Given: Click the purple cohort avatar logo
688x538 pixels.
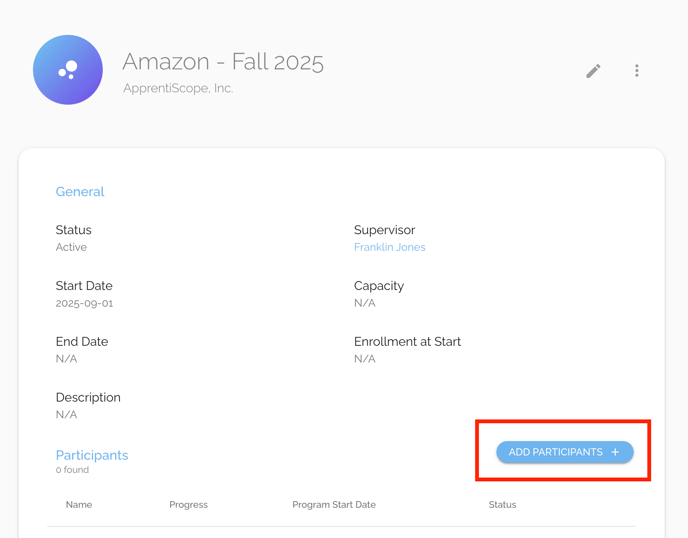Looking at the screenshot, I should (x=68, y=70).
